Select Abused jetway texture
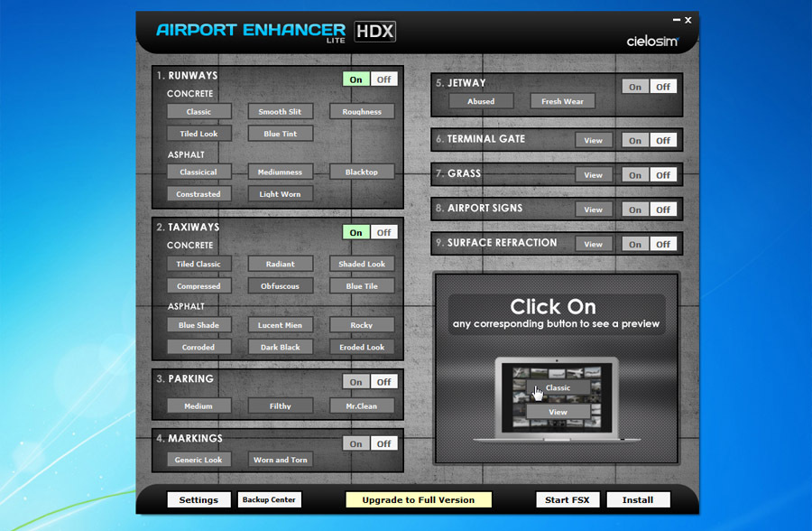This screenshot has height=531, width=812. 481,101
